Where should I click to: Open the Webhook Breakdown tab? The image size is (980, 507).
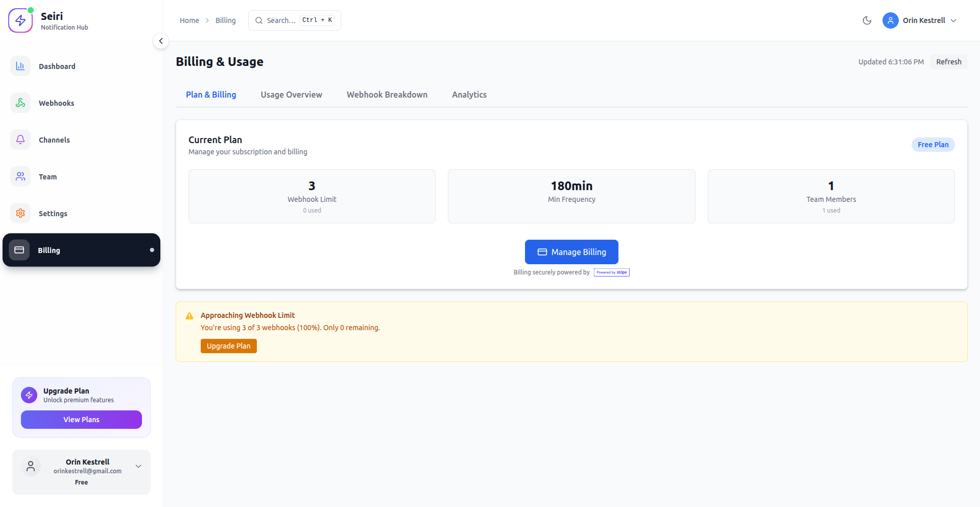pyautogui.click(x=387, y=95)
